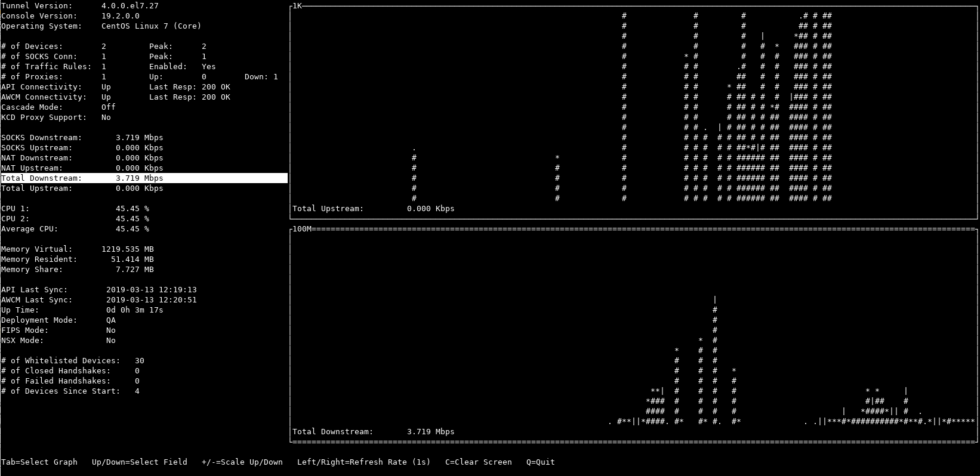Screen dimensions: 980x476
Task: Click the "51.414 MB" memory value
Action: pyautogui.click(x=132, y=259)
